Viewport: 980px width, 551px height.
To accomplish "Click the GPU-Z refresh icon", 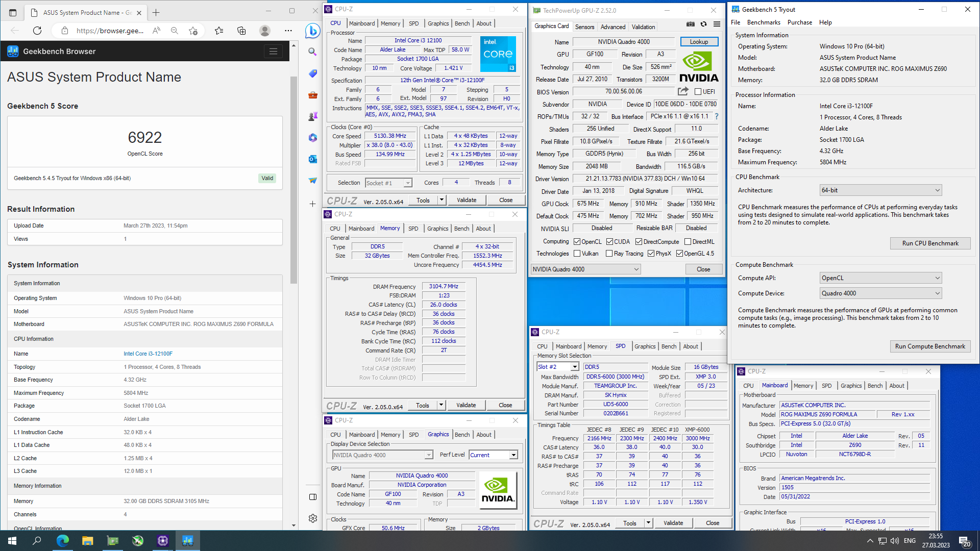I will click(x=703, y=24).
